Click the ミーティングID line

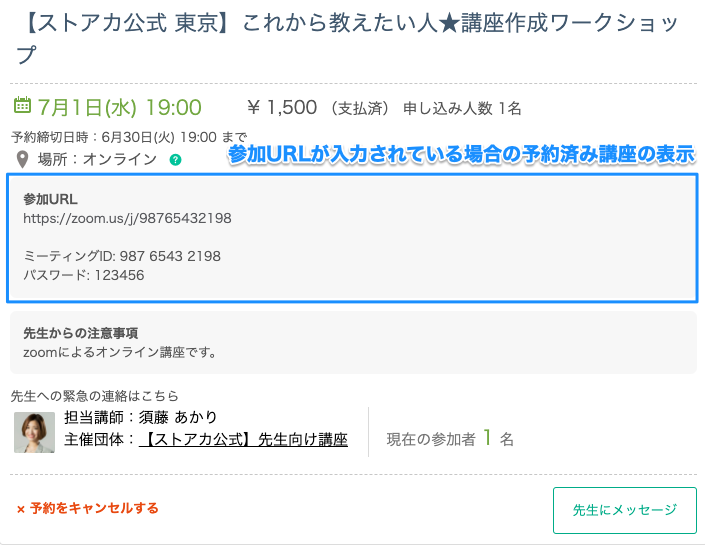click(121, 256)
